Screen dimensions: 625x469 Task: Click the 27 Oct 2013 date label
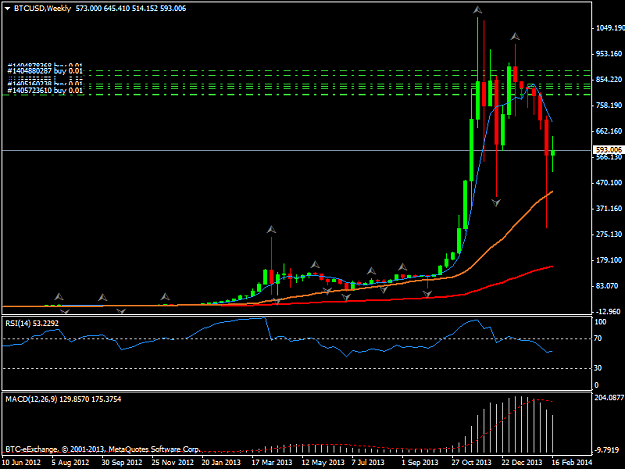click(471, 462)
